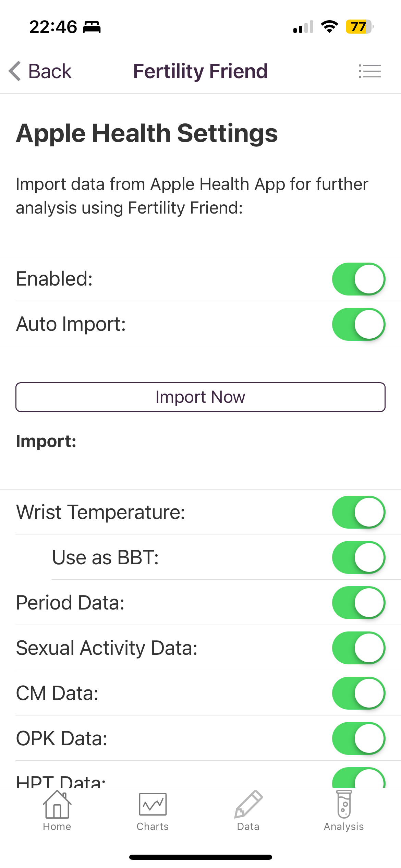Tap the Wi-Fi status icon

(329, 27)
